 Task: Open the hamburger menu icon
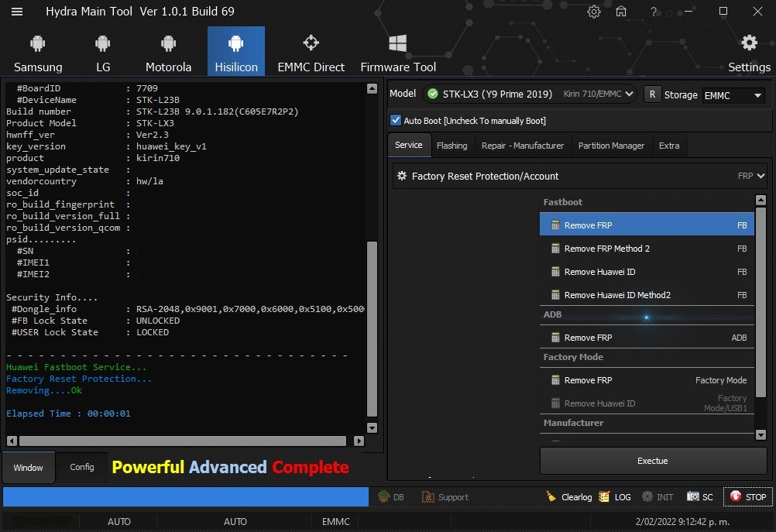point(17,12)
